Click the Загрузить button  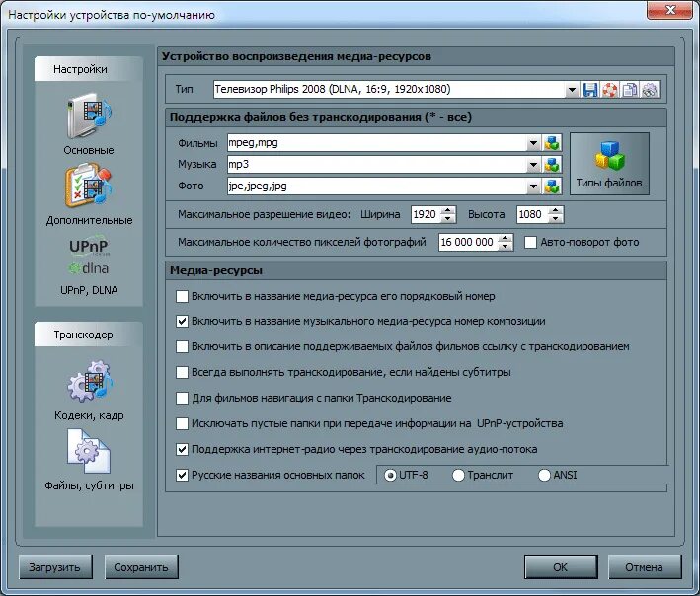tap(55, 567)
